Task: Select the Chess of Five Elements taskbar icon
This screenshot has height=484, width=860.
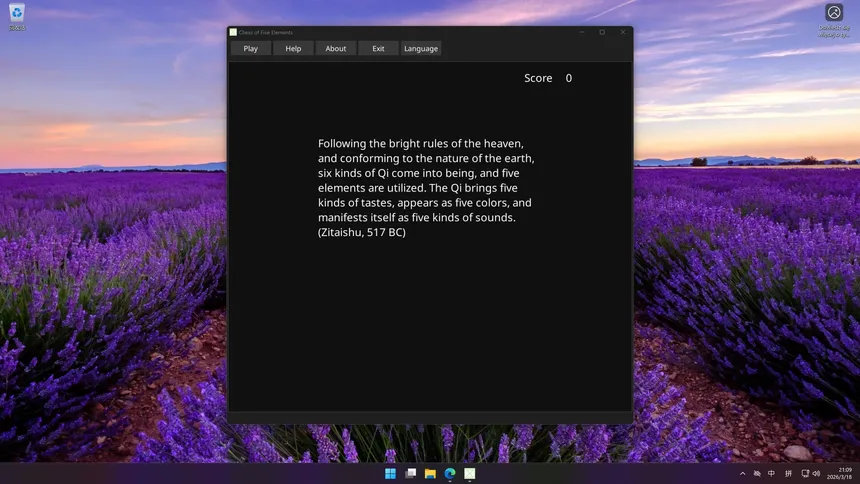Action: pos(470,473)
